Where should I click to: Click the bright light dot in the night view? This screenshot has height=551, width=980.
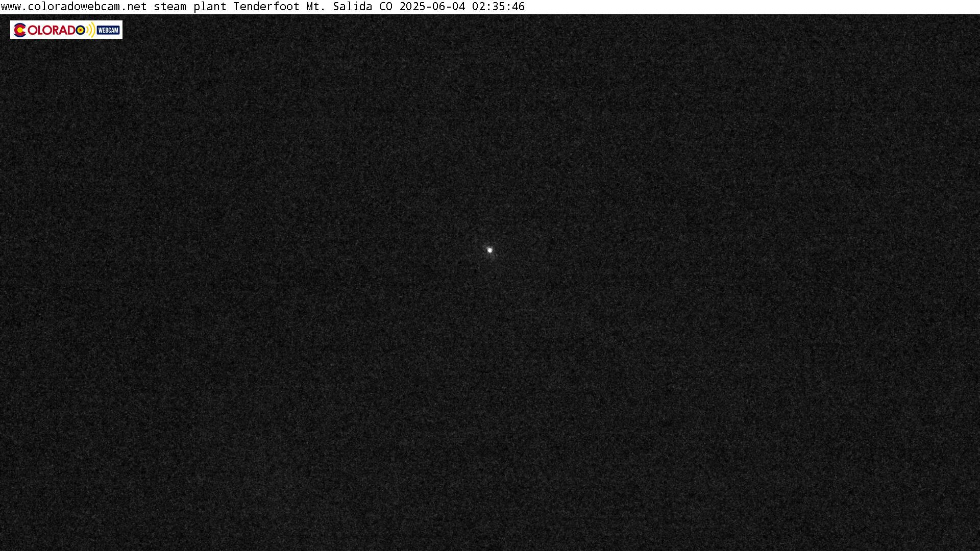click(x=489, y=250)
